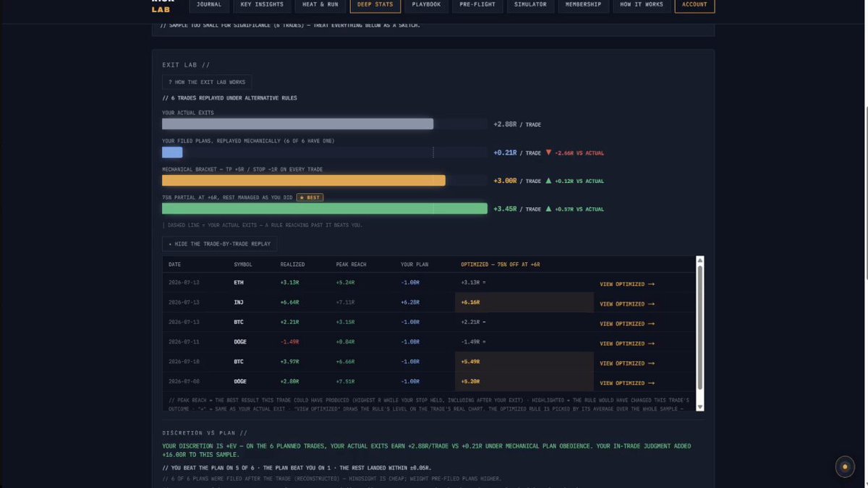Open the How It Works tab

(x=642, y=5)
